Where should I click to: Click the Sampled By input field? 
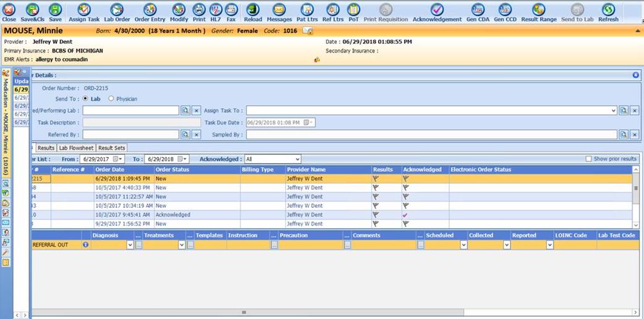point(431,134)
